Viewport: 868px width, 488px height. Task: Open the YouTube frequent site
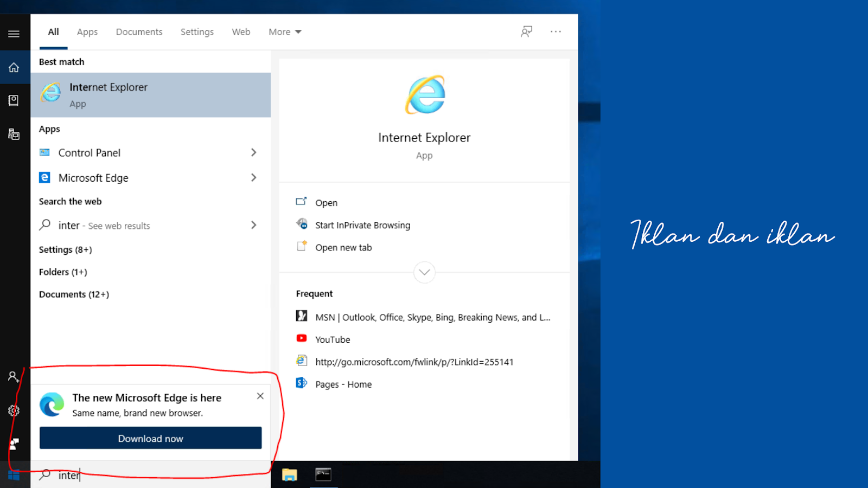[x=333, y=339]
